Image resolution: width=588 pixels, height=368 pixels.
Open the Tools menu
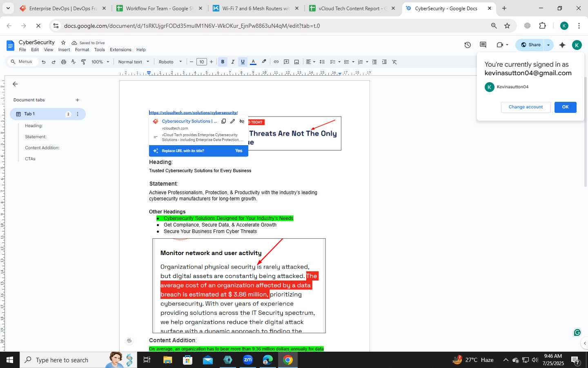click(100, 49)
